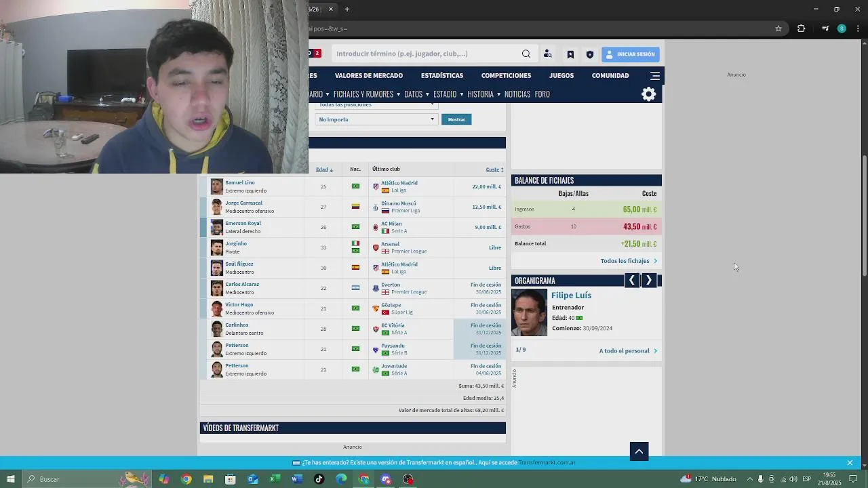Click the Transfermarkt.com.ar link in banner
Image resolution: width=868 pixels, height=488 pixels.
pos(547,463)
